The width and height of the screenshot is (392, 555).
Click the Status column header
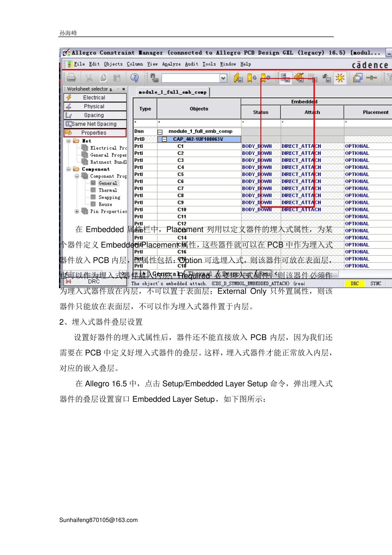point(261,112)
